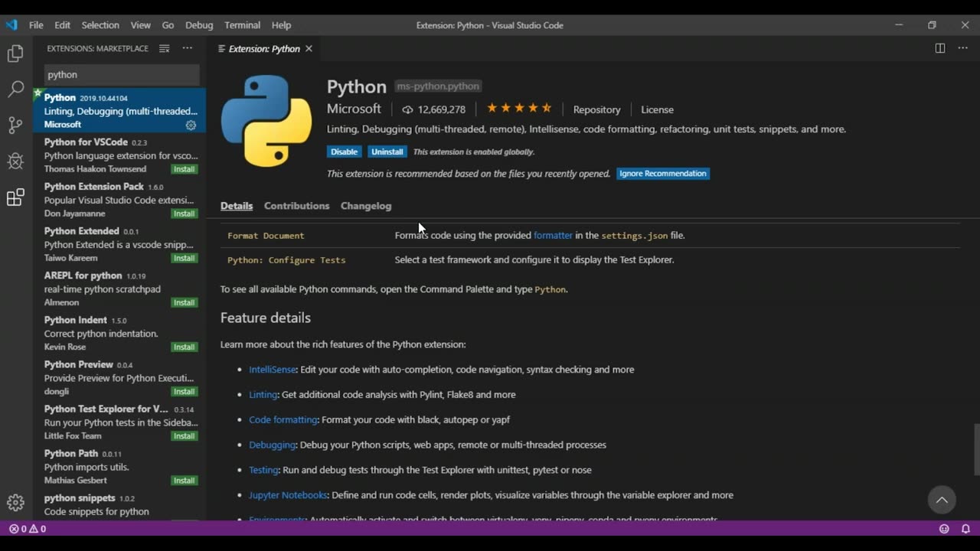Open the formatter link in Format Document row
Screen dimensions: 980x551
pyautogui.click(x=553, y=236)
